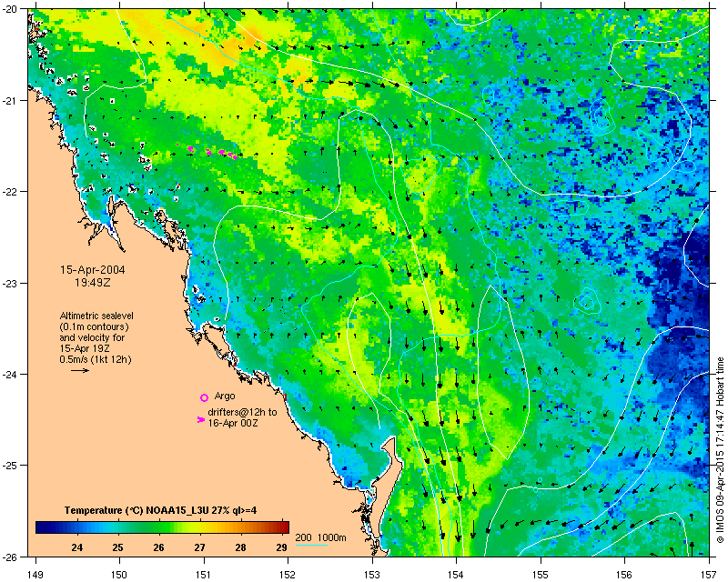Viewport: 728px width, 582px height.
Task: Click the colorbar tick label 24
Action: tap(77, 547)
